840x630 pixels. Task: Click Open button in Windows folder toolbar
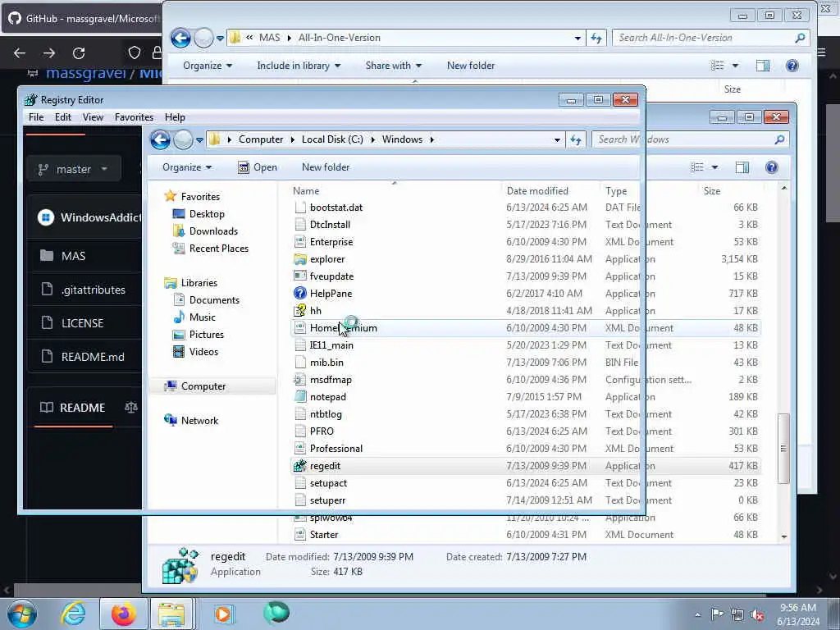258,167
